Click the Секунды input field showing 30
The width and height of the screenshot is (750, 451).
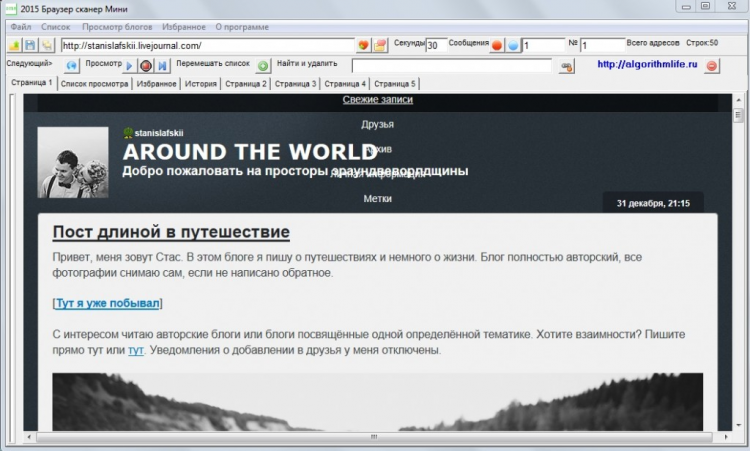436,45
